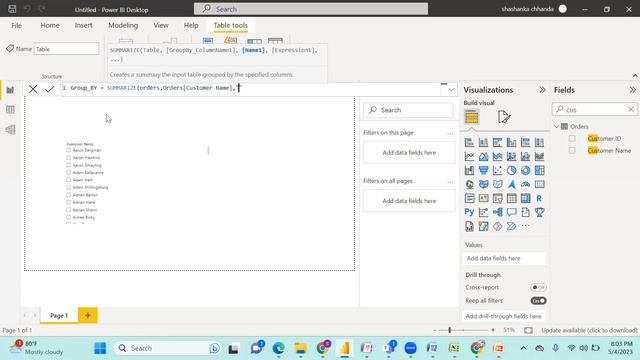Select the matrix visual icon
The width and height of the screenshot is (640, 360).
[x=525, y=198]
